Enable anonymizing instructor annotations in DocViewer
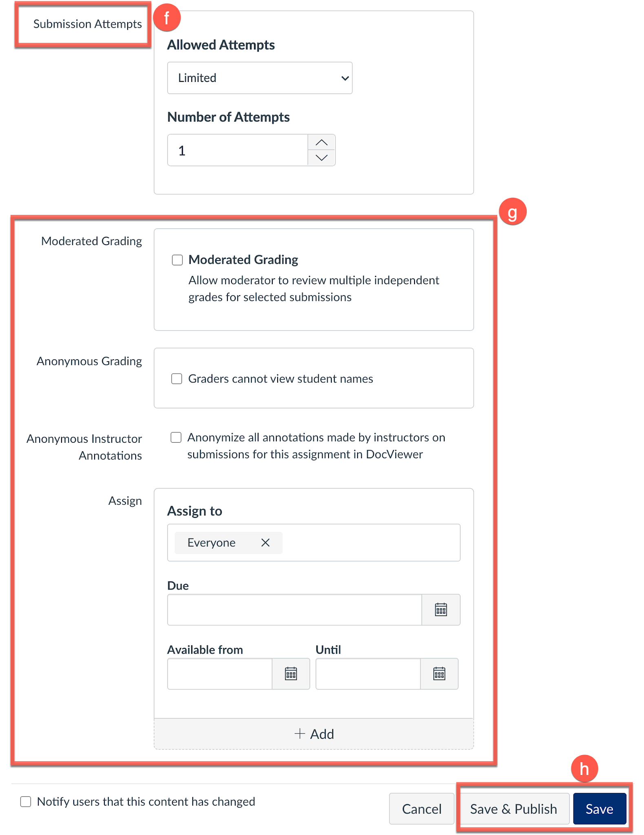Viewport: 644px width, 835px height. (x=176, y=437)
